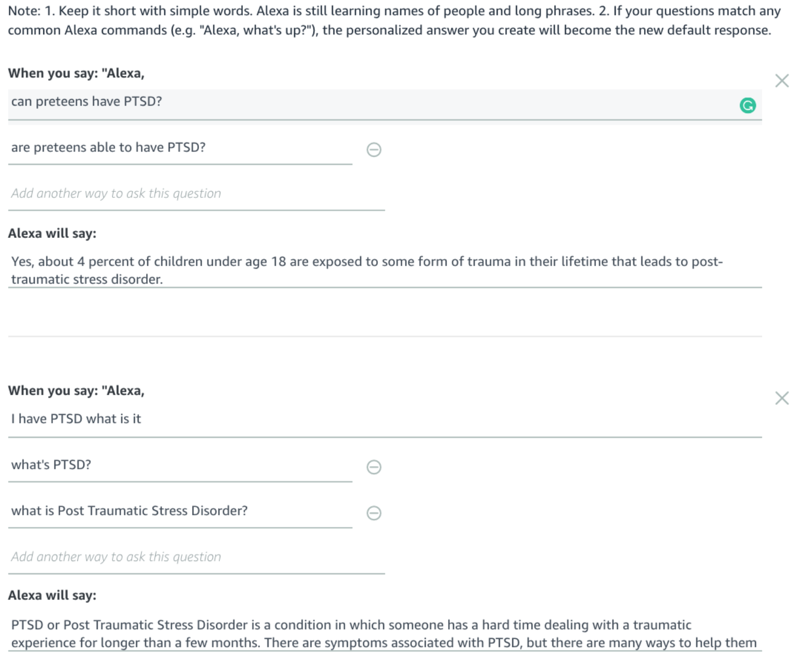
Task: Click 'Alexa will say:' label above PTSD definition
Action: (52, 595)
